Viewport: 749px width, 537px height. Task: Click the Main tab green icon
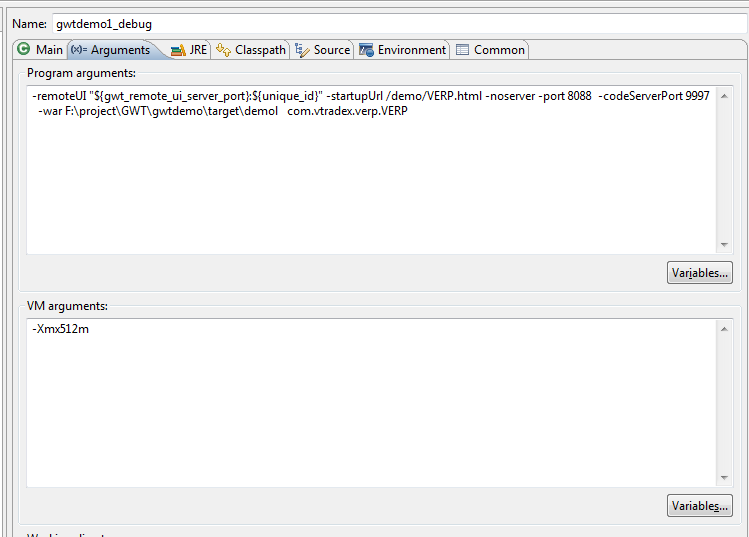[x=23, y=49]
